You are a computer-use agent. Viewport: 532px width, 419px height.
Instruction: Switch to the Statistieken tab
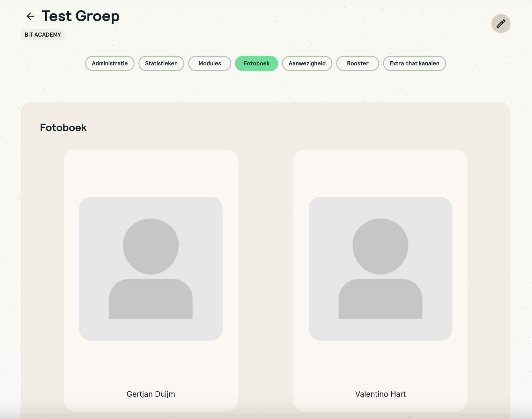point(161,63)
